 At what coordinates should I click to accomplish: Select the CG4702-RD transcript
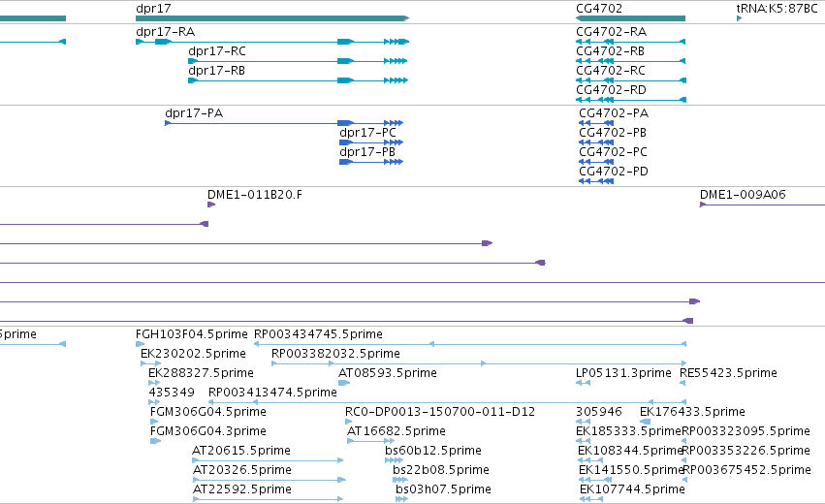[x=630, y=100]
